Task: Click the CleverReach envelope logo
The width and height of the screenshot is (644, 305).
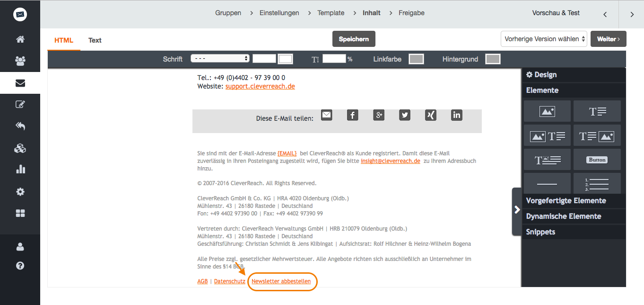Action: [x=20, y=15]
